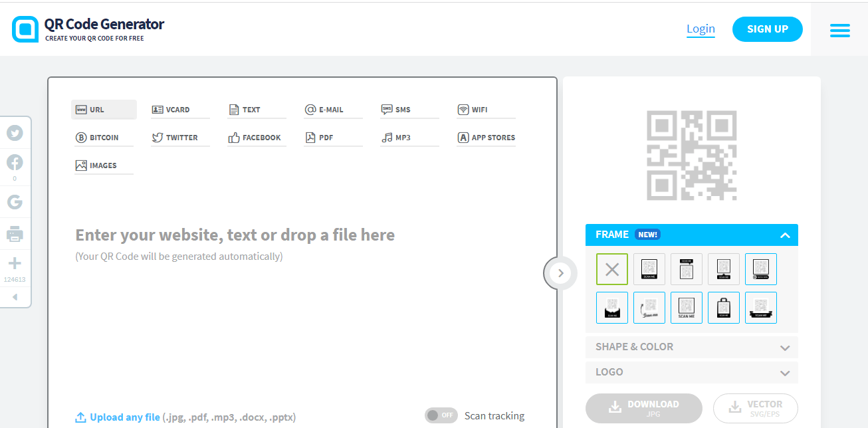Share on Facebook from the side bar

15,161
